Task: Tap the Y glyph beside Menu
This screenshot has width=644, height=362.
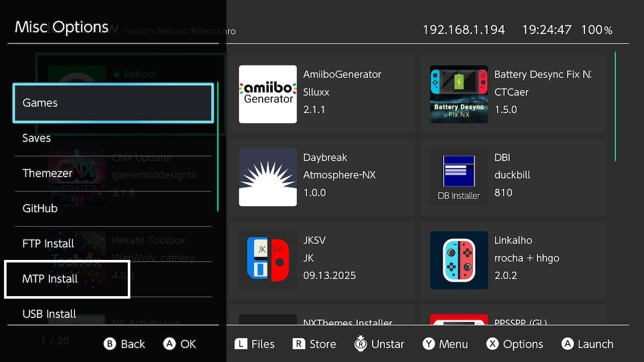Action: click(429, 344)
